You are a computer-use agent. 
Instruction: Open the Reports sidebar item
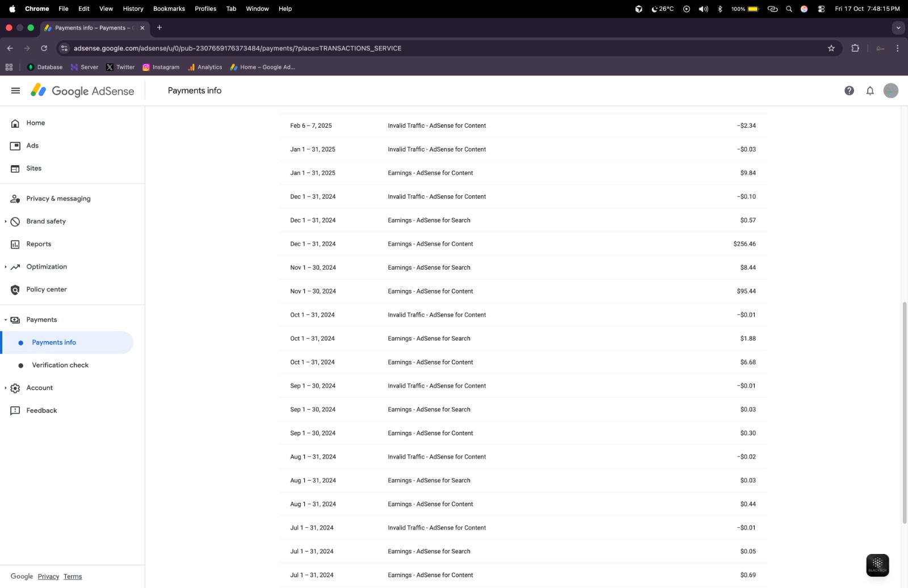[39, 244]
